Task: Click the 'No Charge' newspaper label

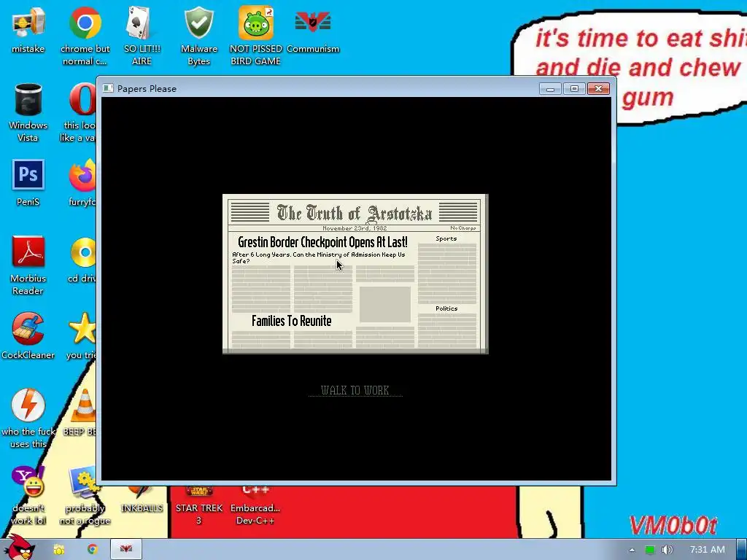Action: coord(462,228)
